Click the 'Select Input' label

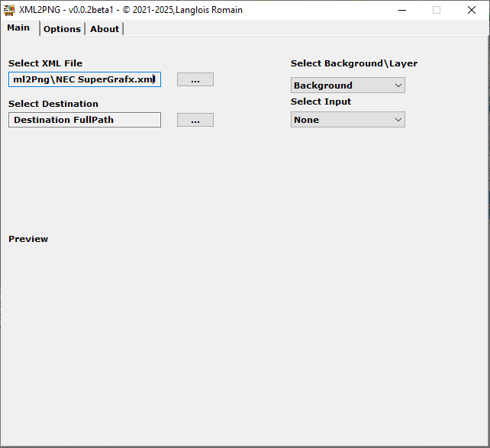pos(321,102)
